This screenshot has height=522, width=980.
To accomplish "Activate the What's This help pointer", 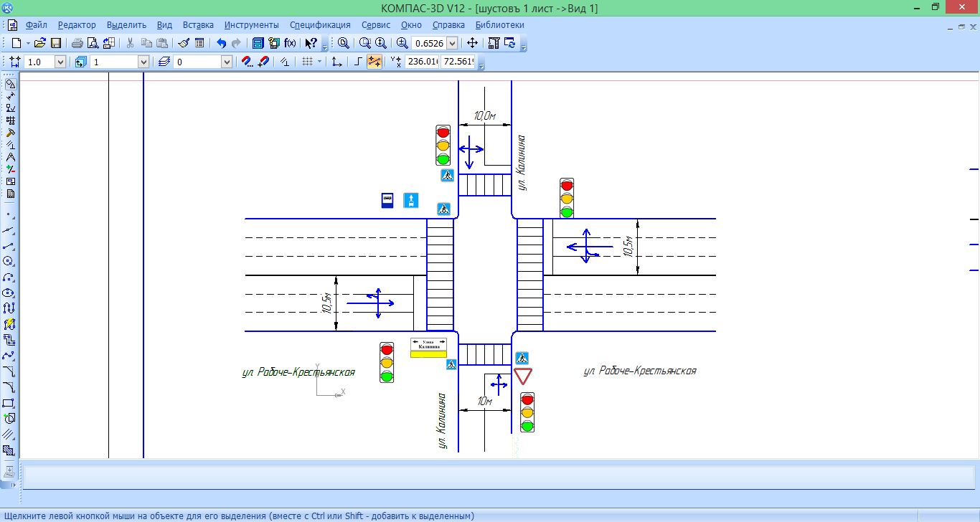I will [311, 43].
